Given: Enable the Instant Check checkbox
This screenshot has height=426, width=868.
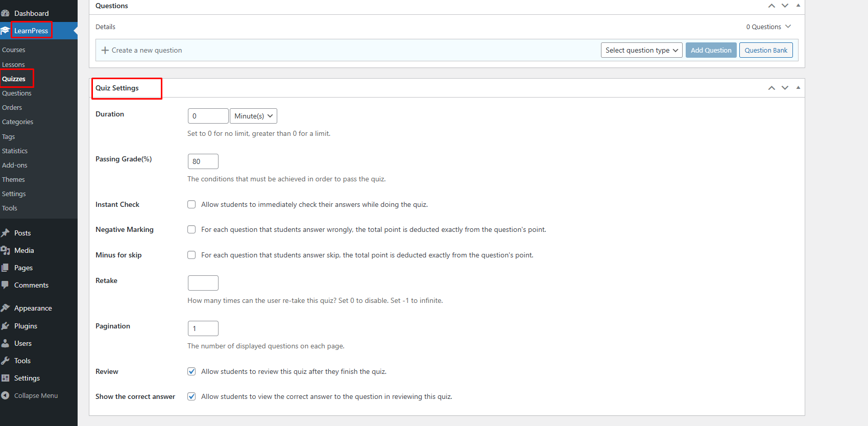Looking at the screenshot, I should 191,204.
